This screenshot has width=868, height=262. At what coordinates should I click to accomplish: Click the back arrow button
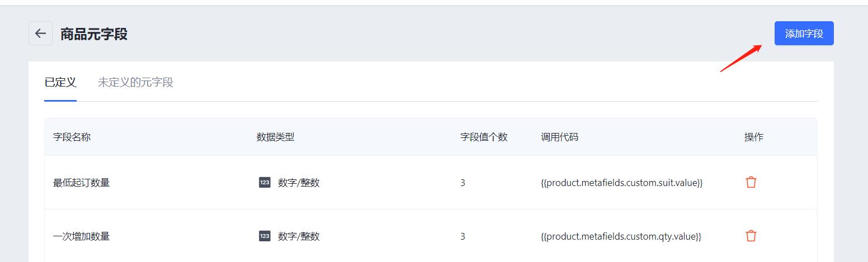(40, 34)
